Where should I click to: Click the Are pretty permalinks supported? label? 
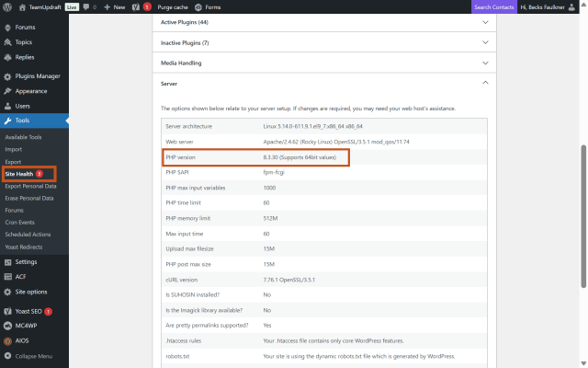coord(207,325)
